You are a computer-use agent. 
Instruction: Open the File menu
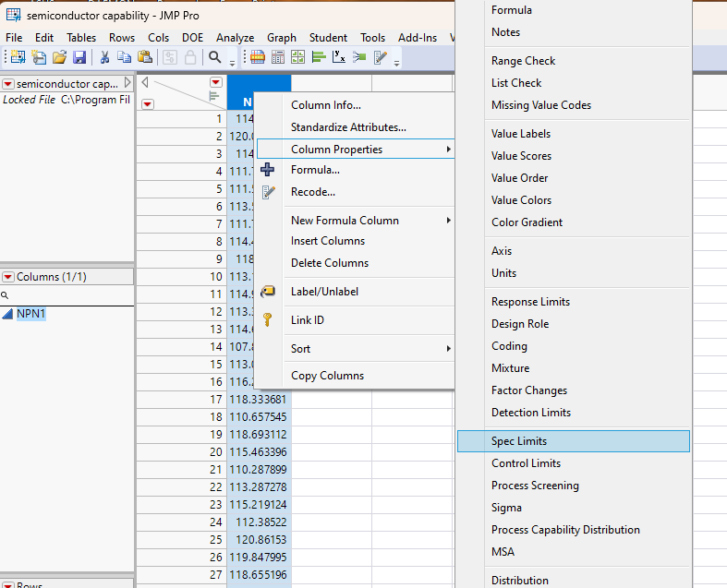14,38
